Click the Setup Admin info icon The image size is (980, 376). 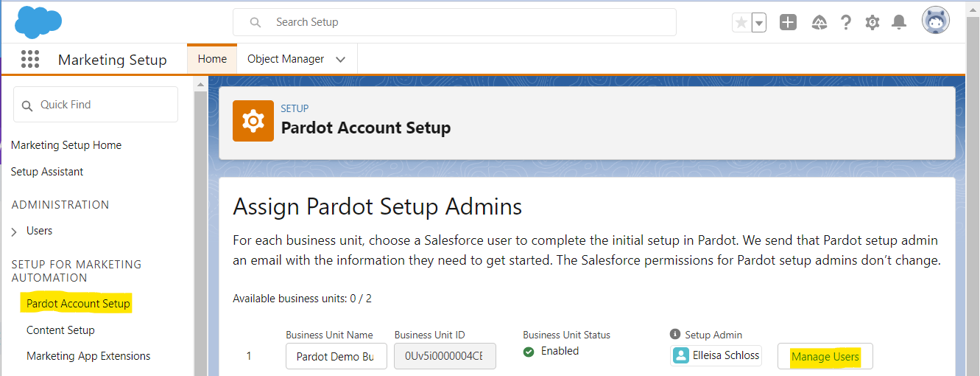point(674,335)
